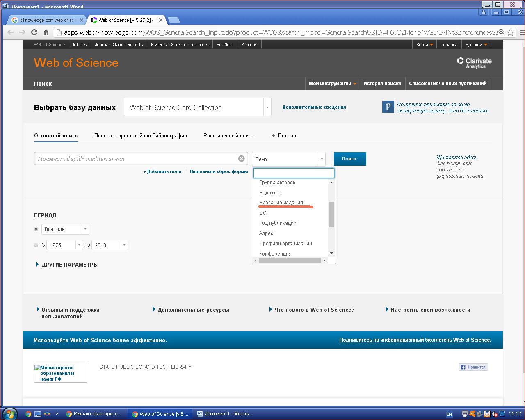
Task: Select the custom year range radio button
Action: pos(36,245)
